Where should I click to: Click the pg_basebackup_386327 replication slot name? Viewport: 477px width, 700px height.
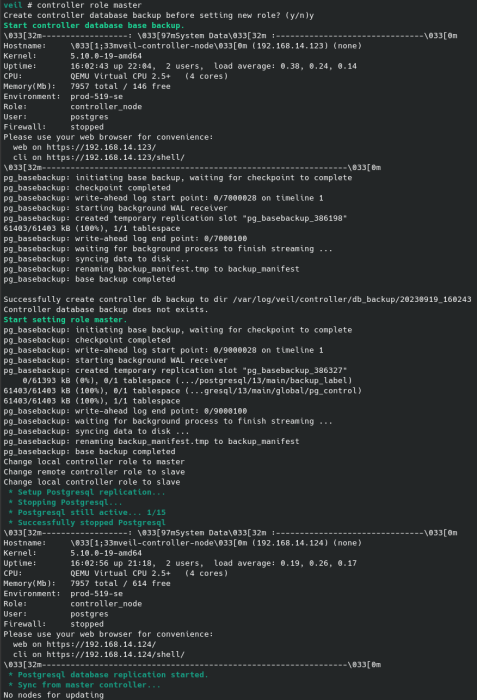297,371
